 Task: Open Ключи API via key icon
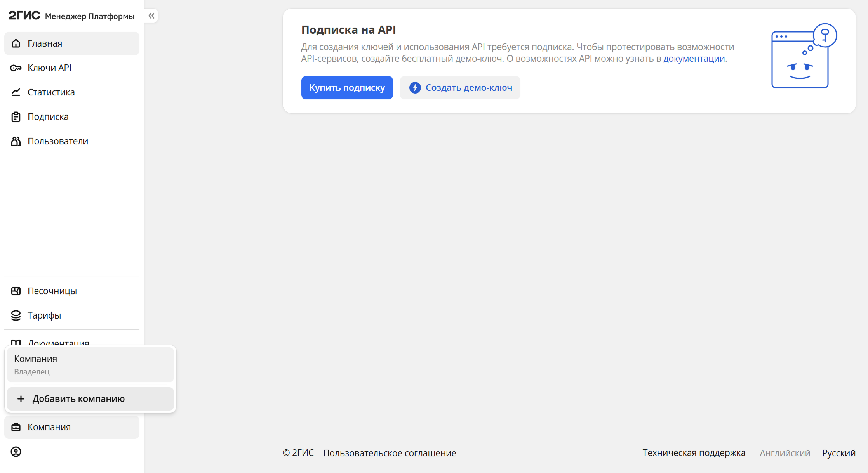click(16, 68)
